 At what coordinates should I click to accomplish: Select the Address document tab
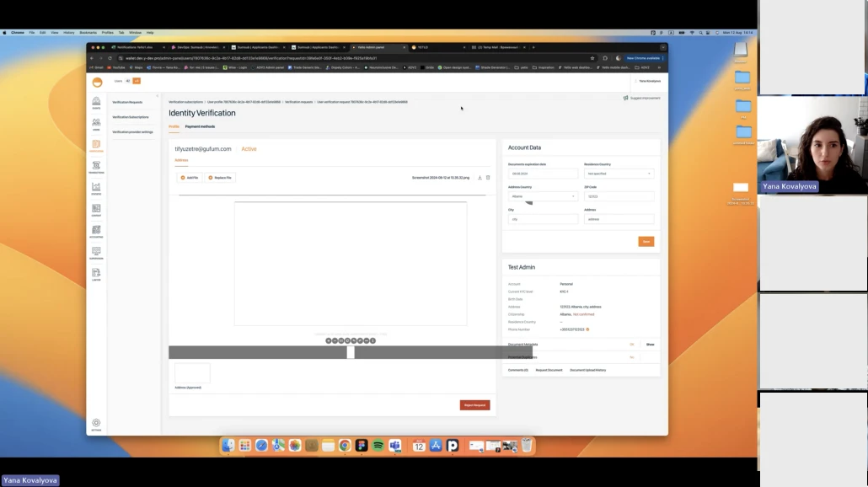(181, 160)
